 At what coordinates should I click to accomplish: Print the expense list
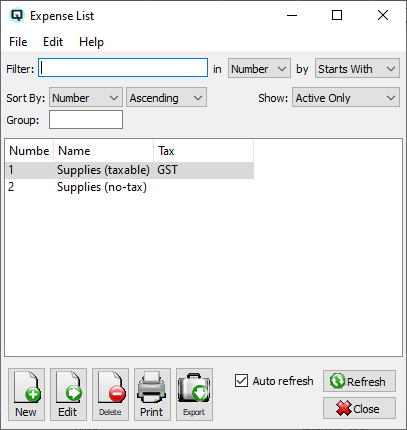pyautogui.click(x=152, y=394)
